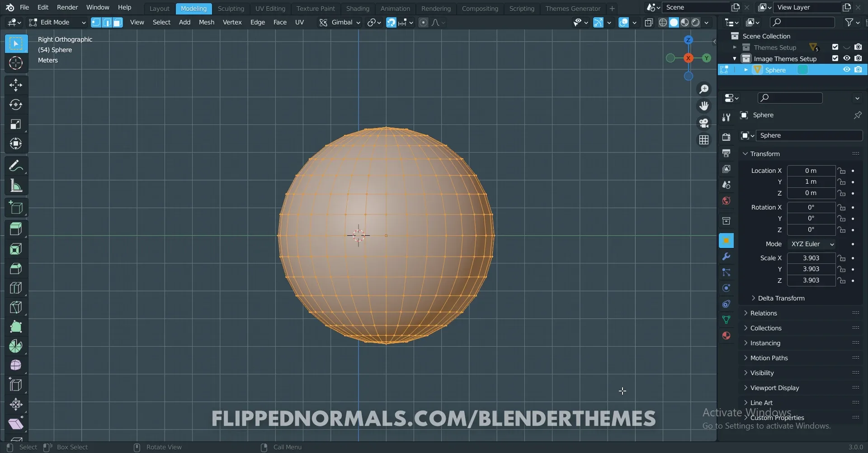
Task: Select the Move tool in the toolbar
Action: pyautogui.click(x=16, y=85)
